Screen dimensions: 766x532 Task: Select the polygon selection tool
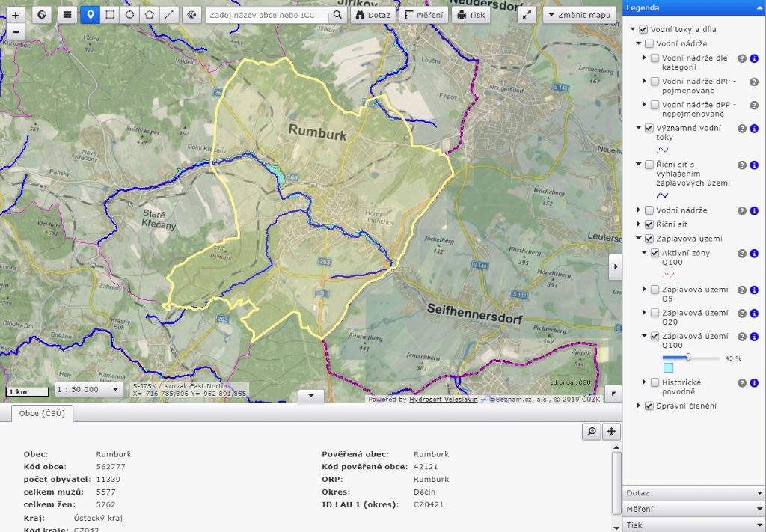[149, 15]
